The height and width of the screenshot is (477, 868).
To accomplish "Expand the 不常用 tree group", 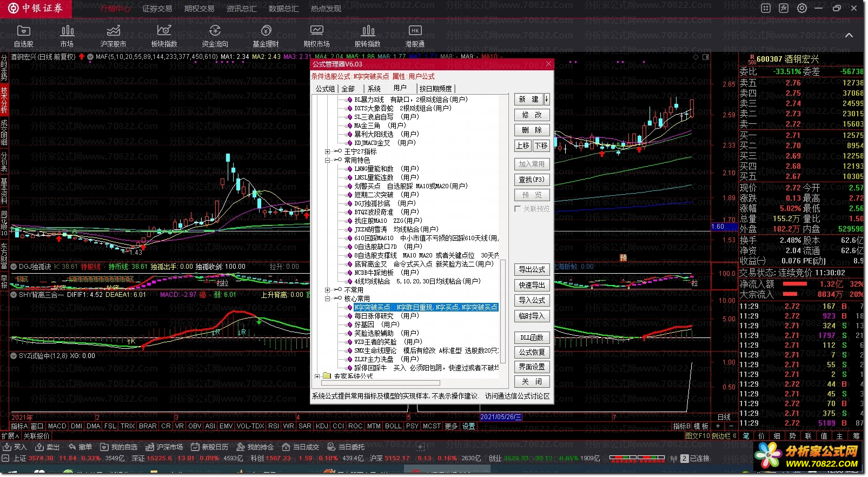I will point(328,290).
